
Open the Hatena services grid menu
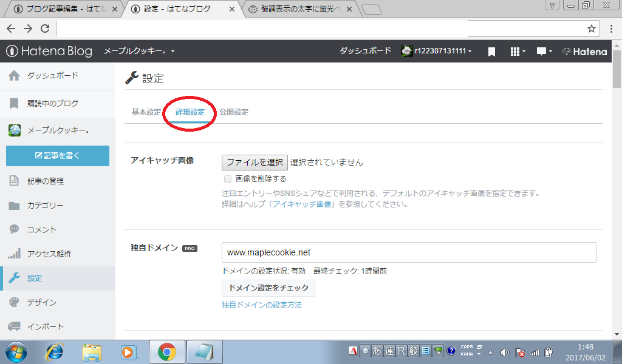pyautogui.click(x=518, y=52)
